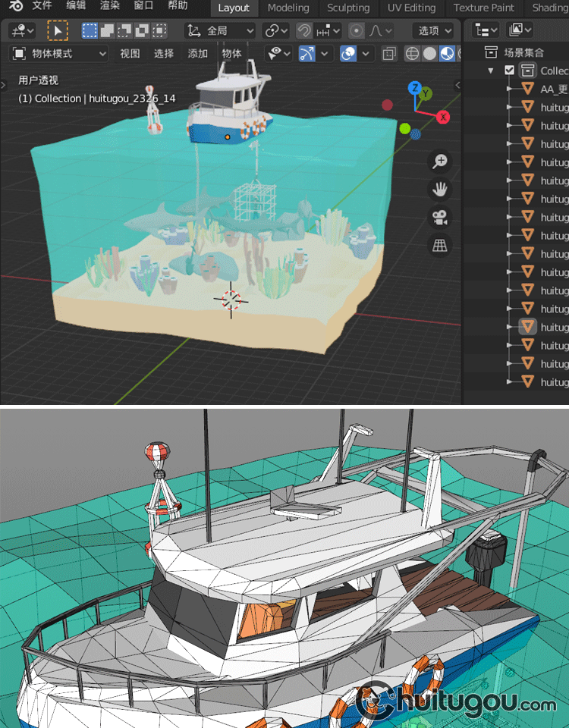Toggle the X-ray overlapping squares button
This screenshot has height=728, width=569.
389,54
